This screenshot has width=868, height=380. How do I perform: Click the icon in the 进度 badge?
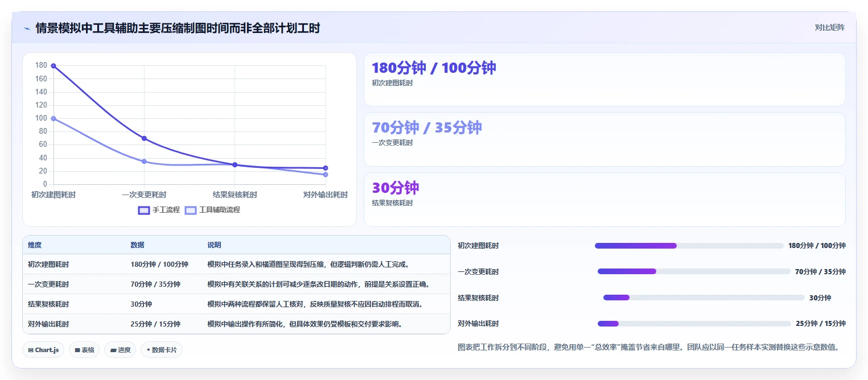pyautogui.click(x=113, y=350)
